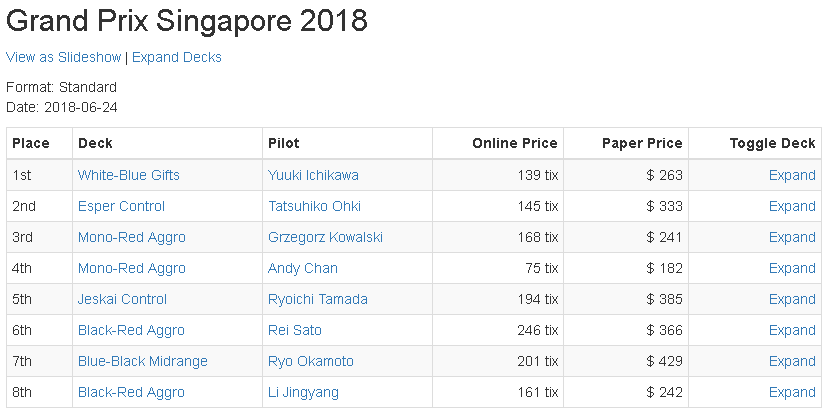Open pilot Rei Sato's page

[295, 330]
